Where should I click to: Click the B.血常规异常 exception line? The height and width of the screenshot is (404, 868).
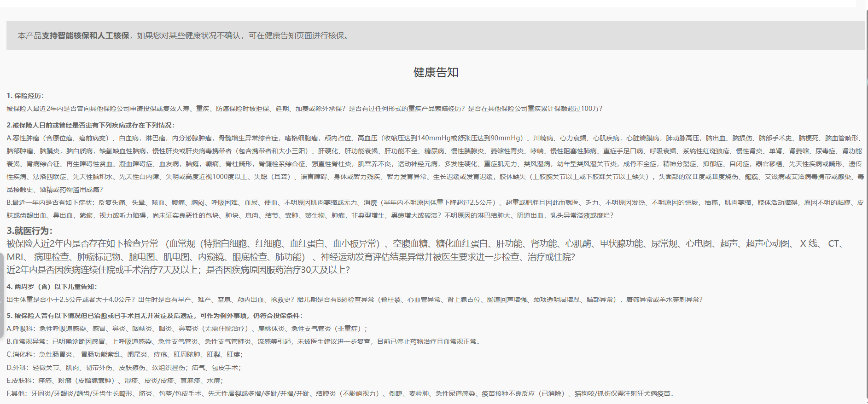pyautogui.click(x=244, y=341)
